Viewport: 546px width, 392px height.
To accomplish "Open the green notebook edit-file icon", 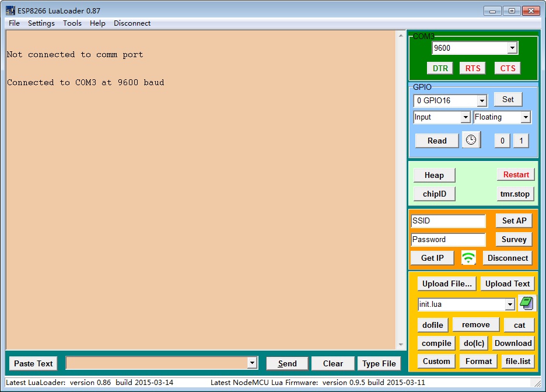I will point(527,303).
